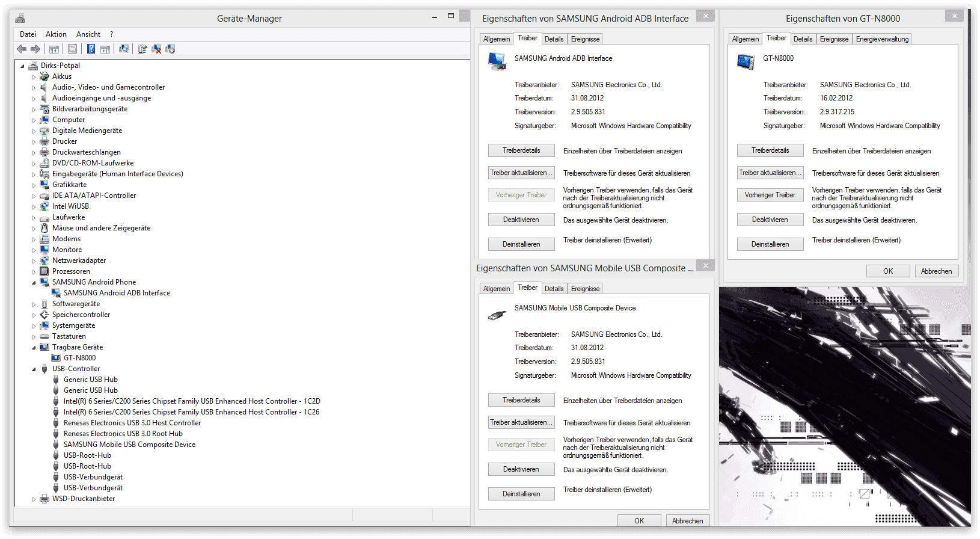Collapse the Dirks-Potpal root node
The width and height of the screenshot is (980, 539).
22,66
